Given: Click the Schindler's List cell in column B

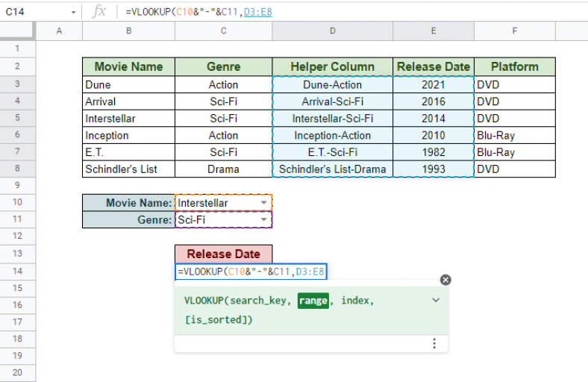Looking at the screenshot, I should [x=128, y=169].
